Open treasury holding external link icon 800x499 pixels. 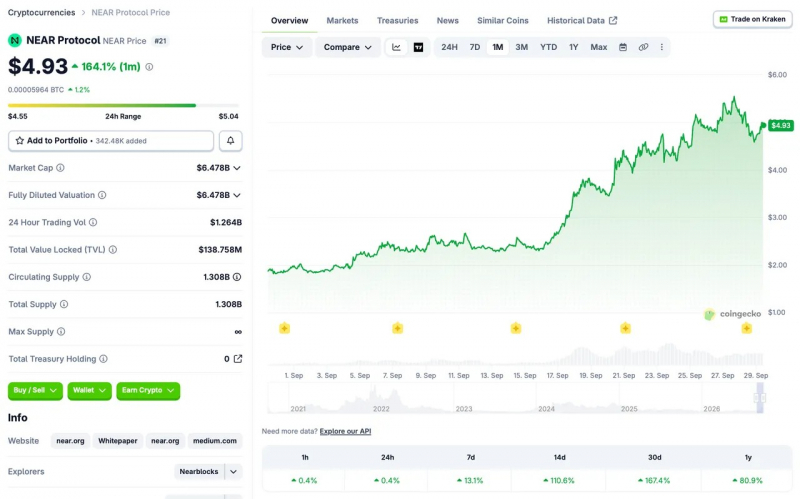[x=238, y=359]
